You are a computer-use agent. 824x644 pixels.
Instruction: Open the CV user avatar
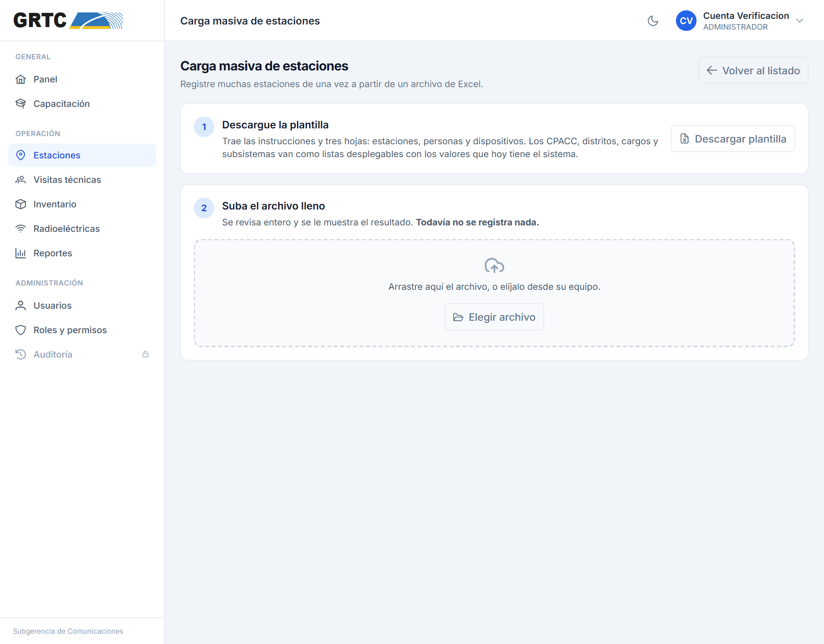click(686, 21)
